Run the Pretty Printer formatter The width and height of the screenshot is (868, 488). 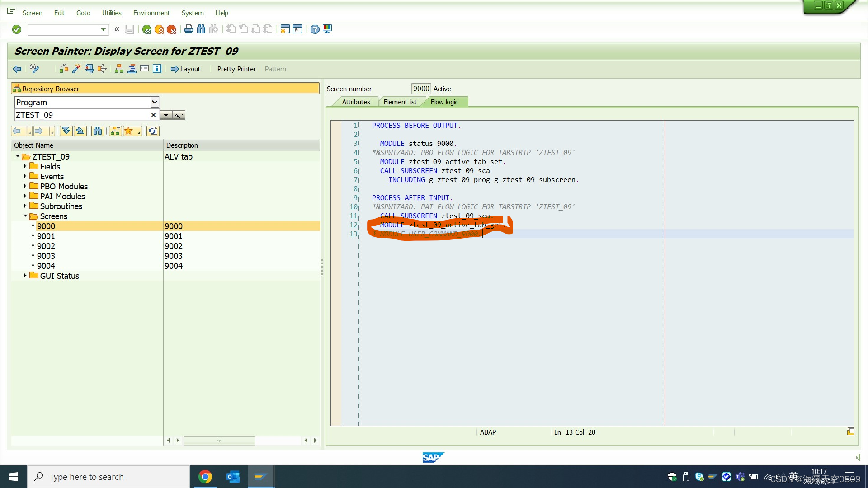click(236, 69)
